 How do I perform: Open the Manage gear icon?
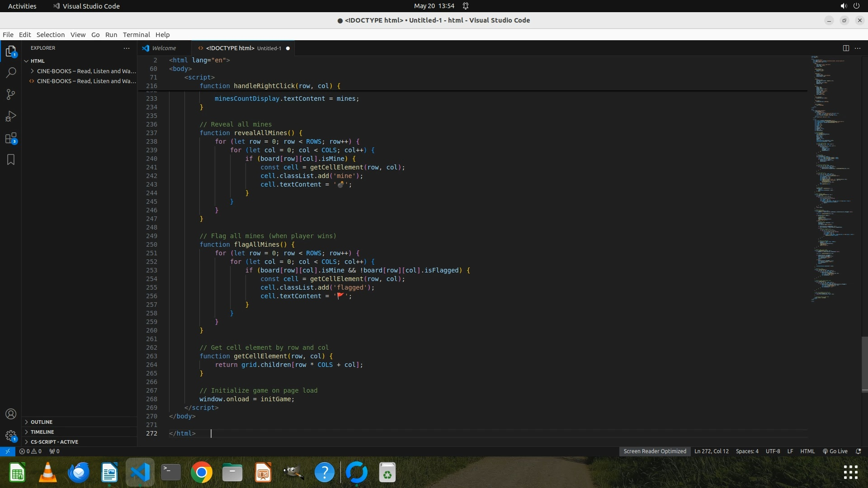point(11,436)
